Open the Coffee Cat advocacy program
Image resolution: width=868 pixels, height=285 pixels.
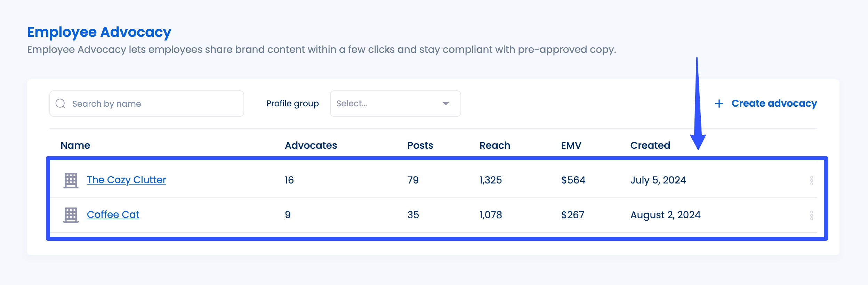pyautogui.click(x=113, y=214)
